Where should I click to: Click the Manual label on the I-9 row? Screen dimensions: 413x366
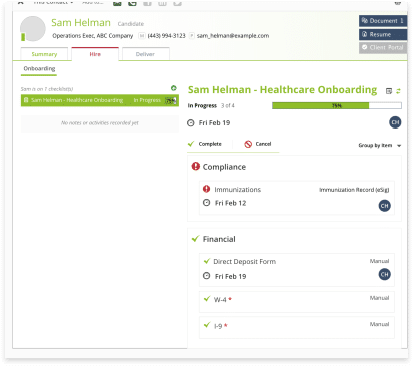pyautogui.click(x=379, y=324)
